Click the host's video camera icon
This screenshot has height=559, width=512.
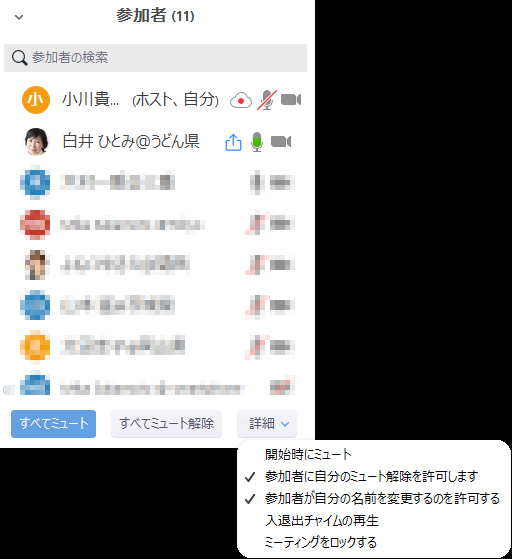click(291, 99)
